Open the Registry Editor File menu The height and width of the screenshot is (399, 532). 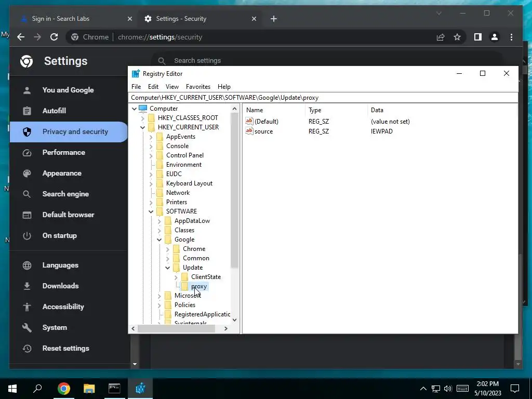136,87
